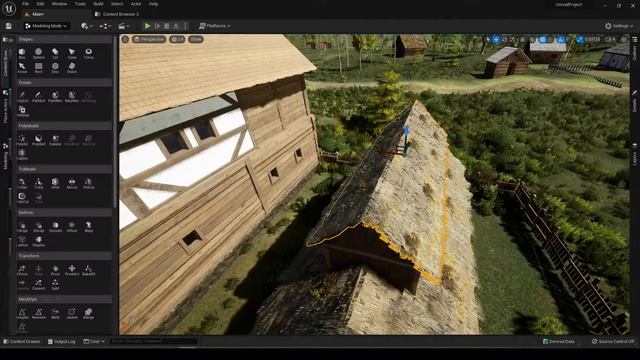This screenshot has width=640, height=360.
Task: Collapse the PolyModel section header
Action: click(64, 126)
